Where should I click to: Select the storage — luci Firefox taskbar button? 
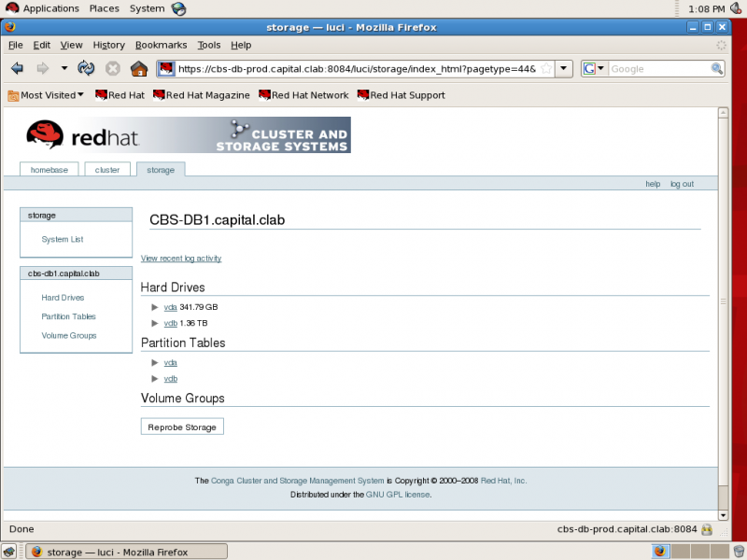tap(126, 552)
